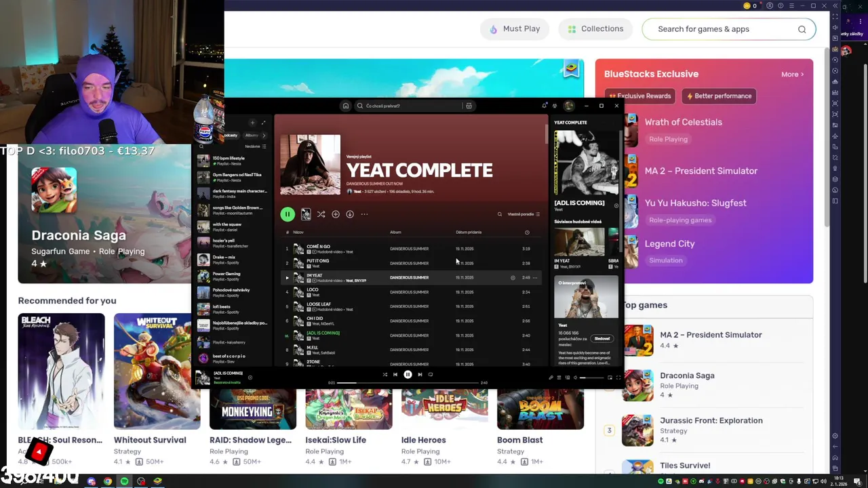The height and width of the screenshot is (488, 868).
Task: Open Spotify profile avatar menu
Action: [569, 106]
